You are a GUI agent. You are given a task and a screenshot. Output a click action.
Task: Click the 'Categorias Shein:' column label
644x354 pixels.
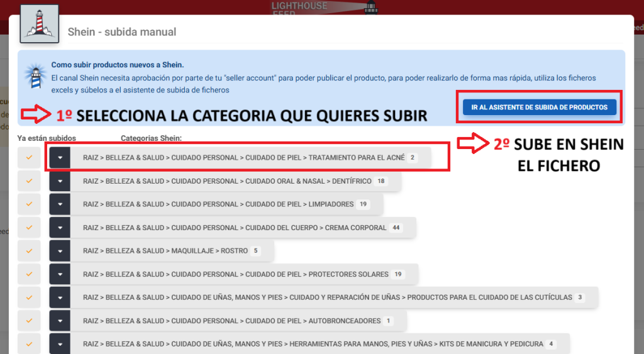pos(151,138)
